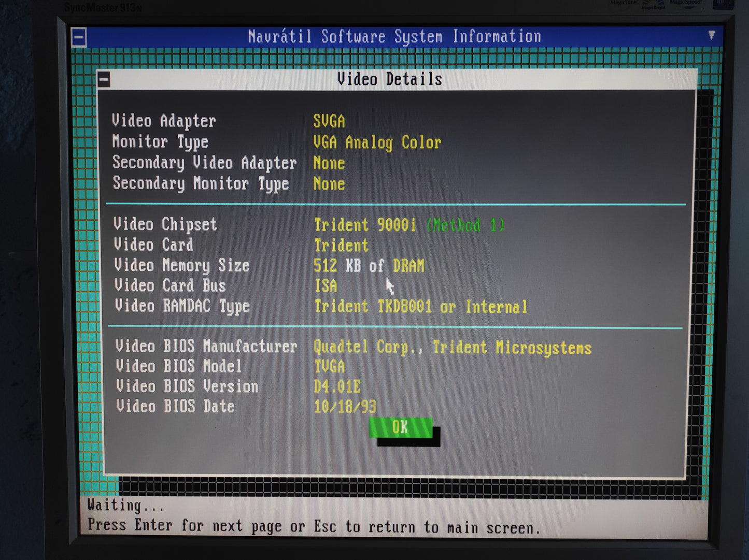The image size is (749, 560).
Task: Click the Video Memory Size label
Action: (182, 265)
